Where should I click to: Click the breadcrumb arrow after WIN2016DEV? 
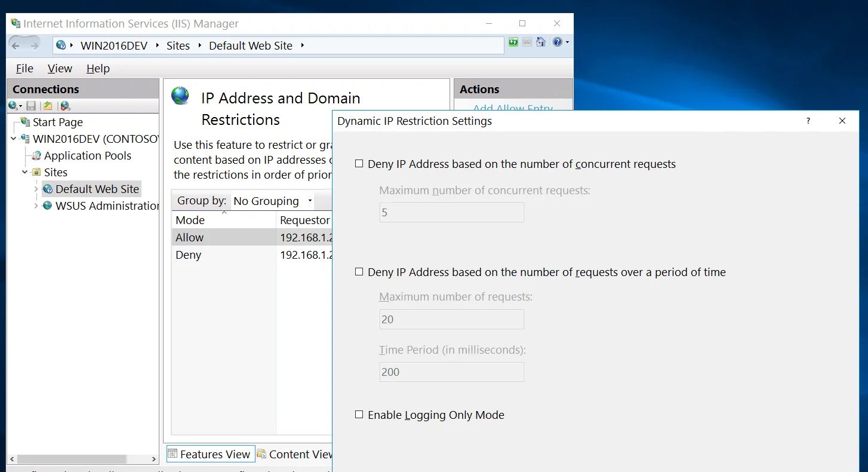158,45
